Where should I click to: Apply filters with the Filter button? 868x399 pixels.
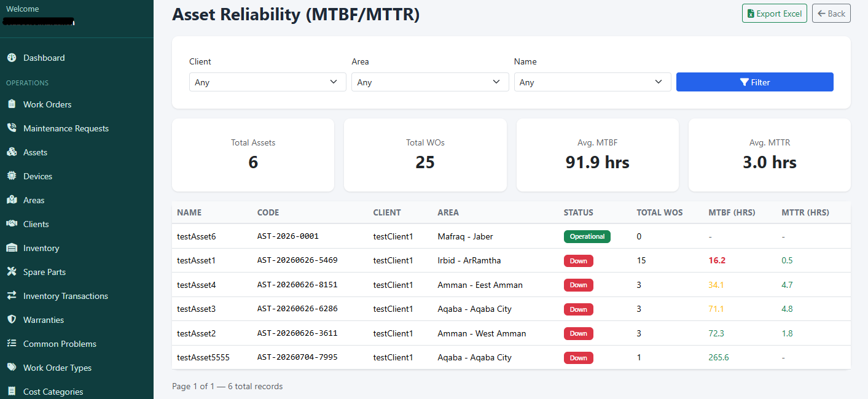(754, 82)
